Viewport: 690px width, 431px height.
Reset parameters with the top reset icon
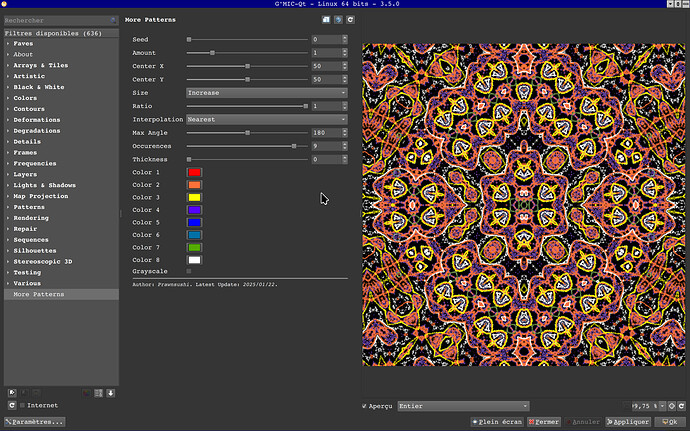pyautogui.click(x=350, y=19)
